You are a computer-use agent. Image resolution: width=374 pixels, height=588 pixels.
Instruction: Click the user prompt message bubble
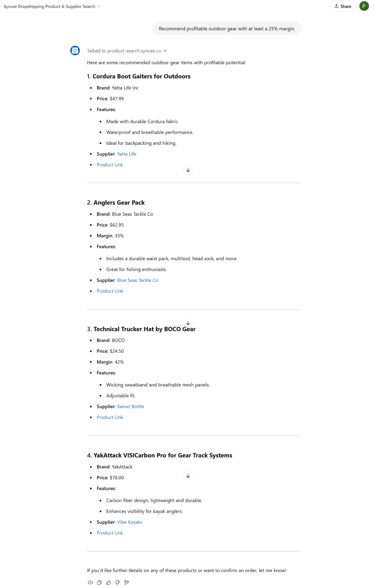(x=227, y=29)
